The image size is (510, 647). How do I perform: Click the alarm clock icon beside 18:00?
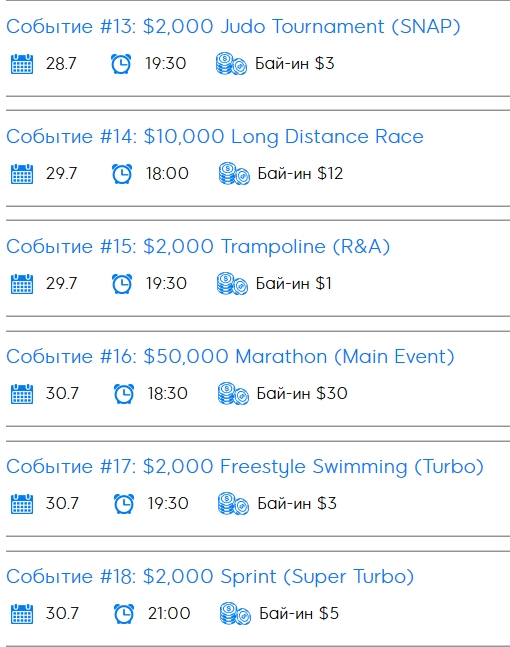(x=122, y=174)
